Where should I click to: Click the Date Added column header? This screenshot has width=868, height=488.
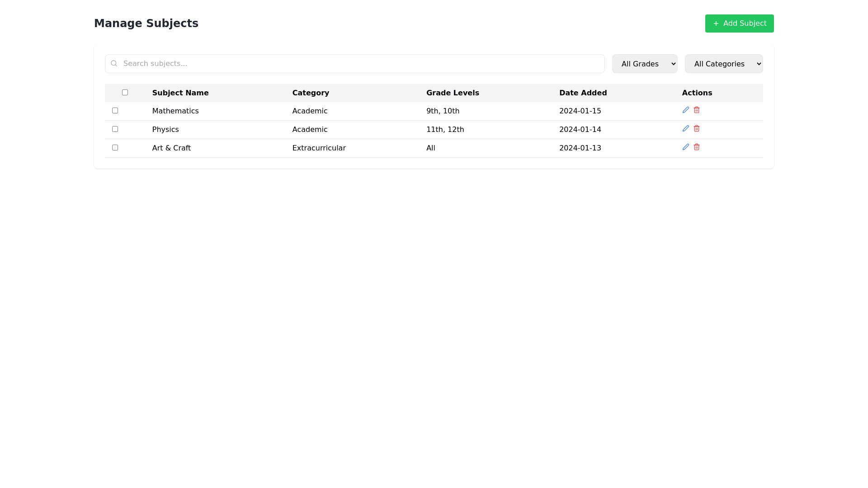click(x=583, y=93)
